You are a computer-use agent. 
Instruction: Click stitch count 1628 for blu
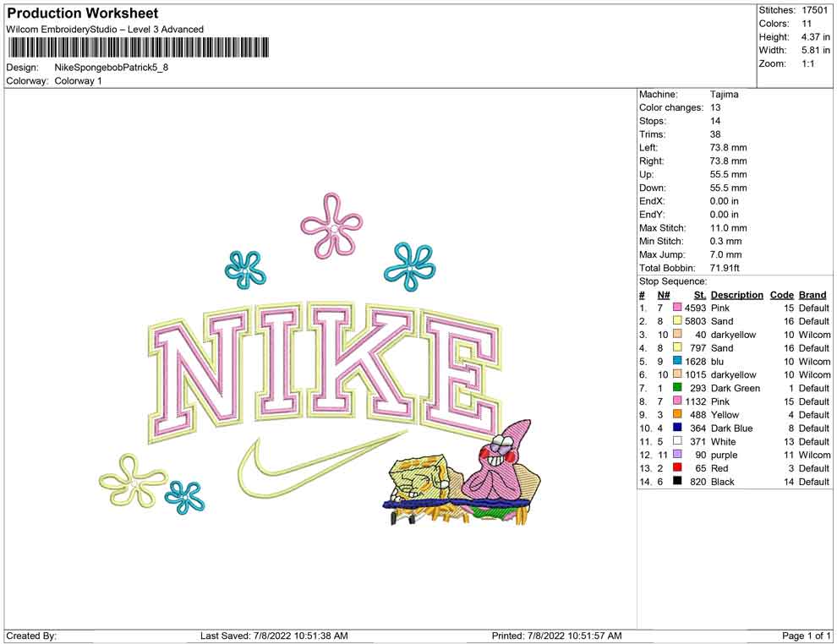[x=695, y=361]
